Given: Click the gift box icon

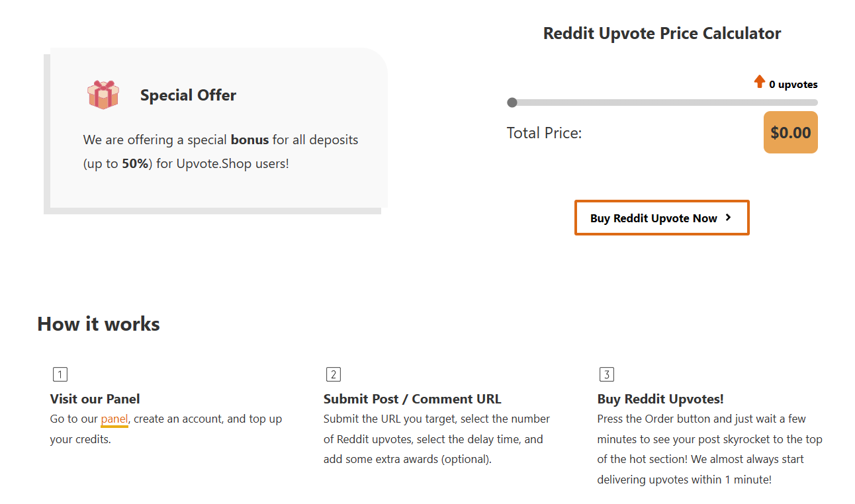Looking at the screenshot, I should pyautogui.click(x=103, y=95).
